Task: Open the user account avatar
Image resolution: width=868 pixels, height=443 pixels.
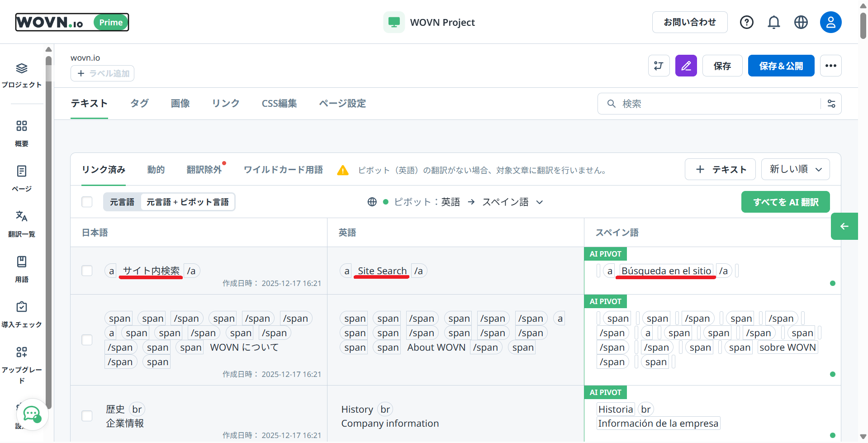Action: tap(830, 22)
